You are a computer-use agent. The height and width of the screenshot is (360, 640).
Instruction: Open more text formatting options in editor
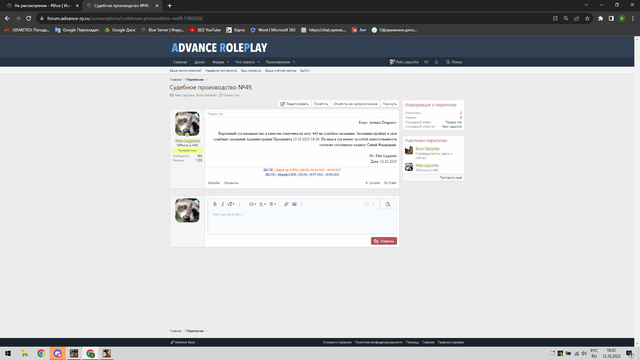point(240,204)
